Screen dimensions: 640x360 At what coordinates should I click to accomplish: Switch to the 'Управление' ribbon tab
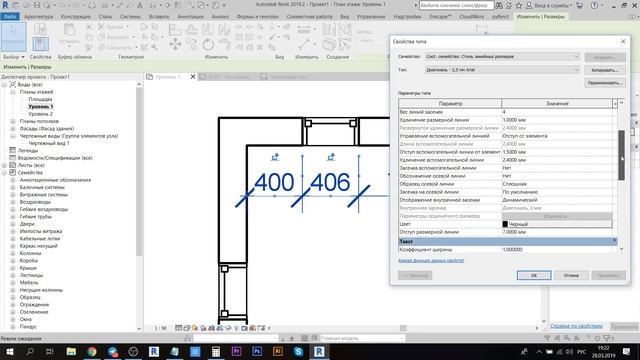pos(371,17)
